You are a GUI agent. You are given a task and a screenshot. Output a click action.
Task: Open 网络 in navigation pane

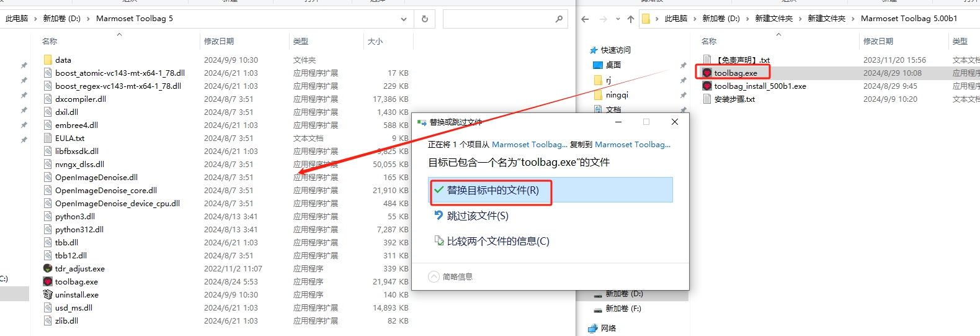coord(608,328)
